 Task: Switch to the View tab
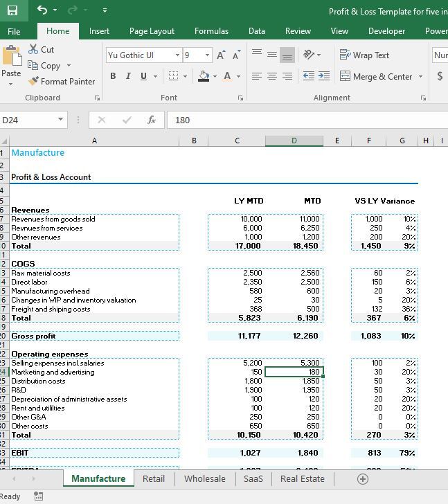pos(339,31)
